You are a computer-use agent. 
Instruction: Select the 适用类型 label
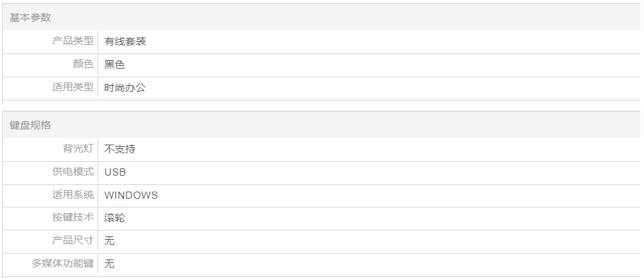73,87
